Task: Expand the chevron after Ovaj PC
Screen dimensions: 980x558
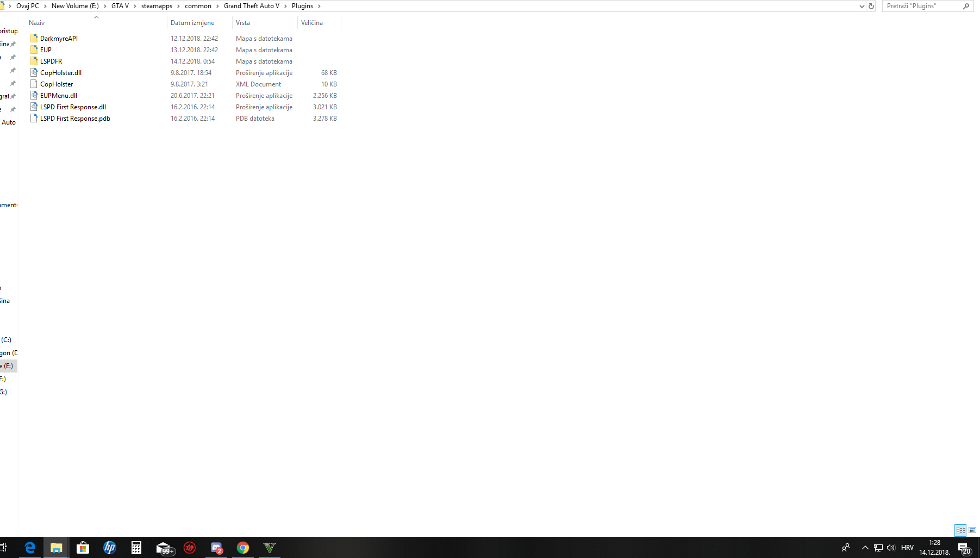Action: pos(45,6)
